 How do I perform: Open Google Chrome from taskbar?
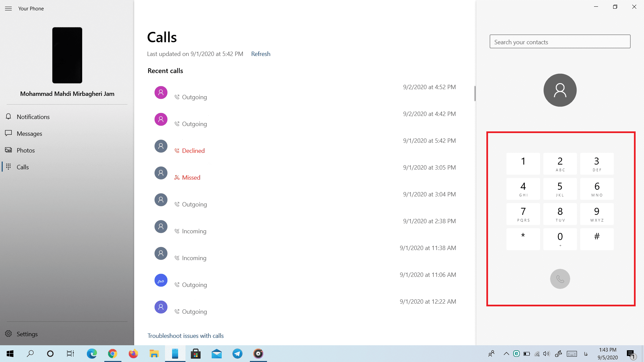[112, 354]
